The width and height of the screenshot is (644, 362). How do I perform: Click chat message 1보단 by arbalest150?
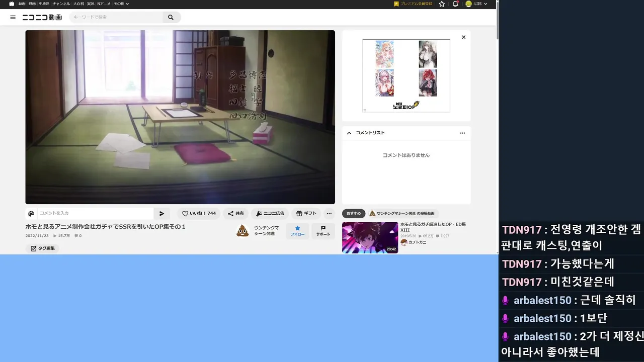tap(594, 318)
